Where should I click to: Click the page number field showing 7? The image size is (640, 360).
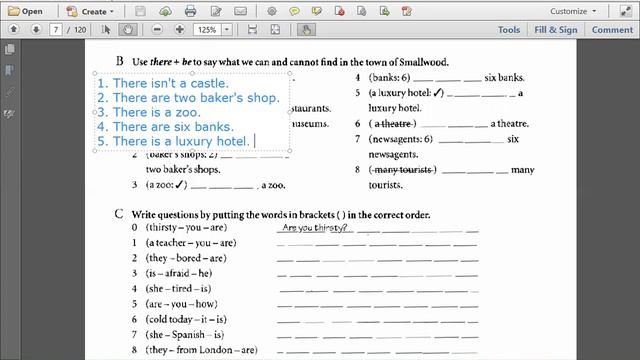56,30
